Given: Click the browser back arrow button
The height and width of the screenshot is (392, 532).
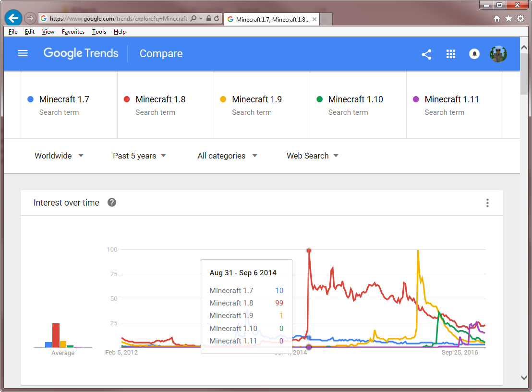Looking at the screenshot, I should [x=13, y=18].
